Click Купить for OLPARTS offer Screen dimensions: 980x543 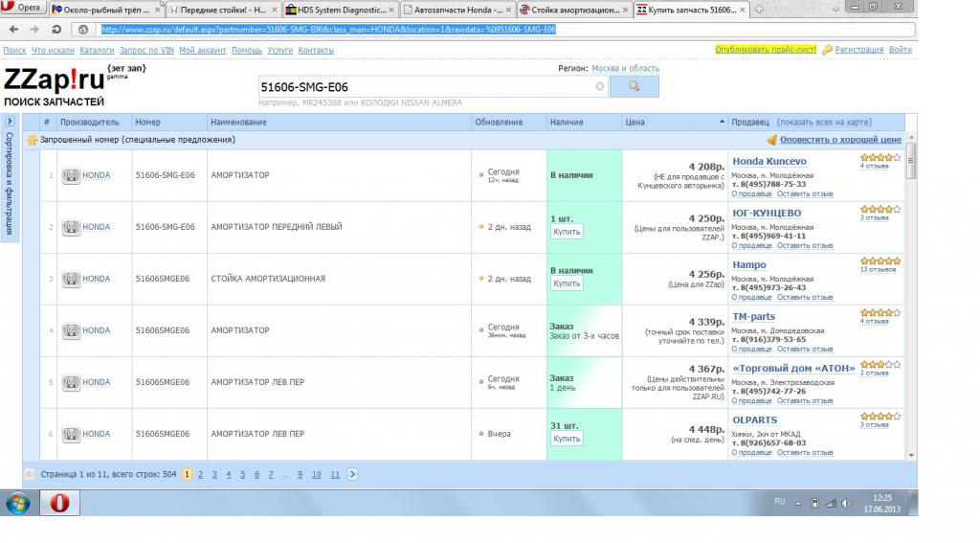pyautogui.click(x=567, y=439)
